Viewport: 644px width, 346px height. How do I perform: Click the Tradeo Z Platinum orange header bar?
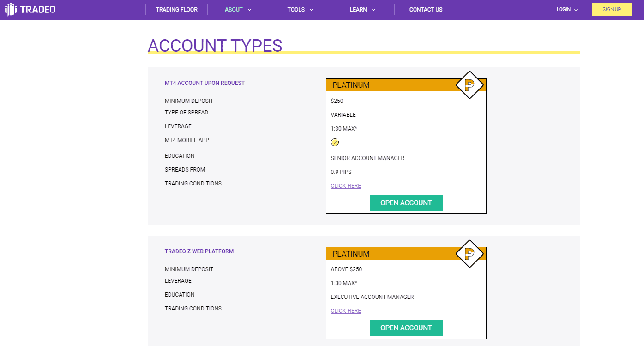392,254
